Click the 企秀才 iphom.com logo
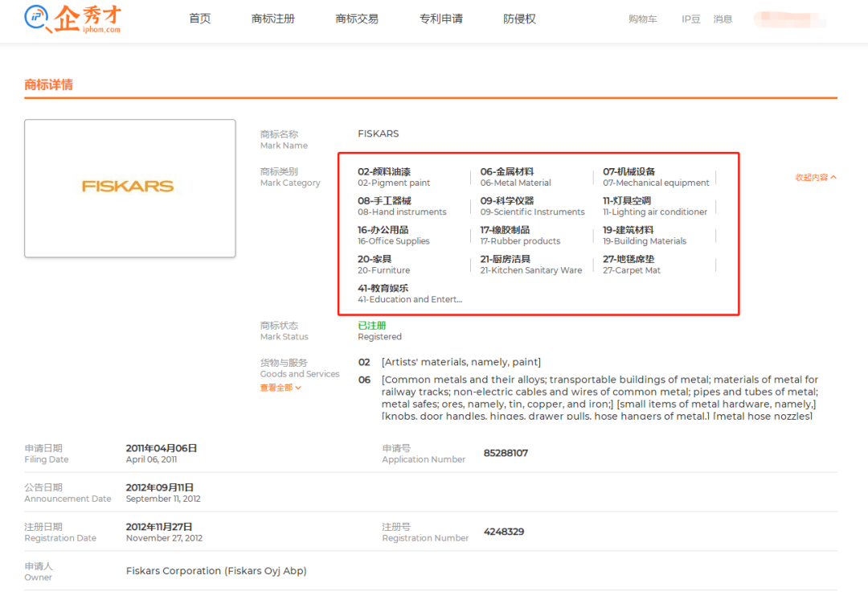 73,19
